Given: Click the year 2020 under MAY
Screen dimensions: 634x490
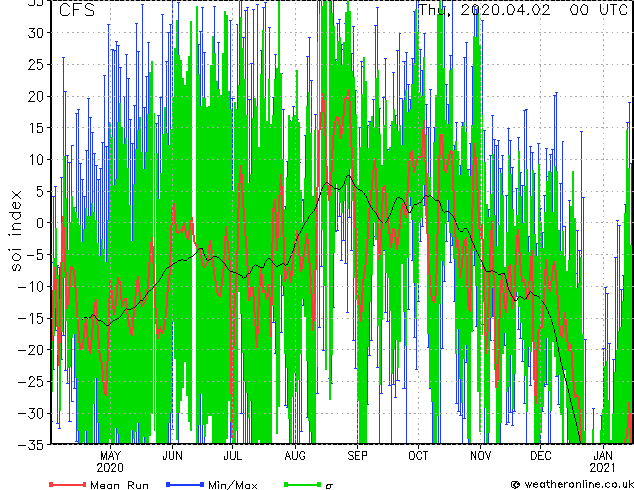Looking at the screenshot, I should 110,468.
